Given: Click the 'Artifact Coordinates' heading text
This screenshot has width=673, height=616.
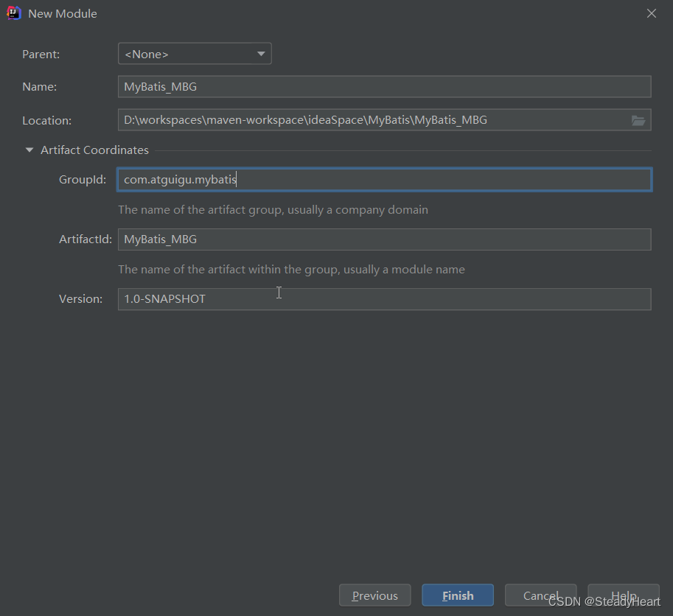Looking at the screenshot, I should click(95, 150).
